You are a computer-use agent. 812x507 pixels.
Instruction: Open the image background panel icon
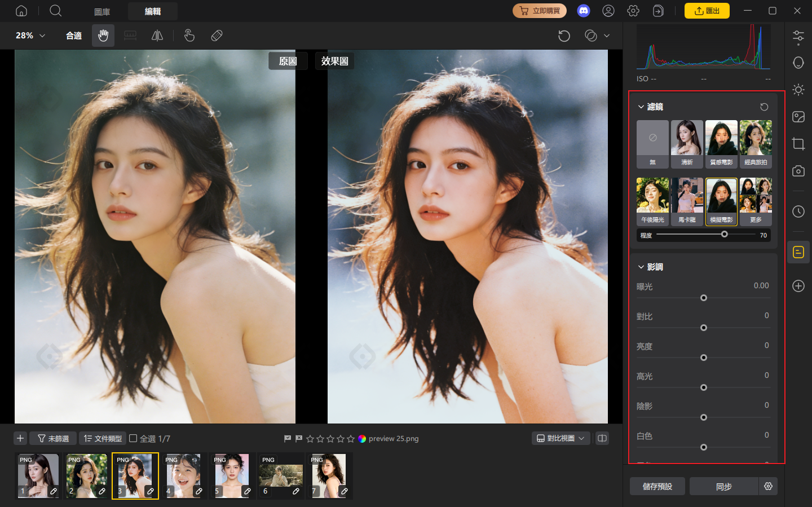[x=798, y=117]
